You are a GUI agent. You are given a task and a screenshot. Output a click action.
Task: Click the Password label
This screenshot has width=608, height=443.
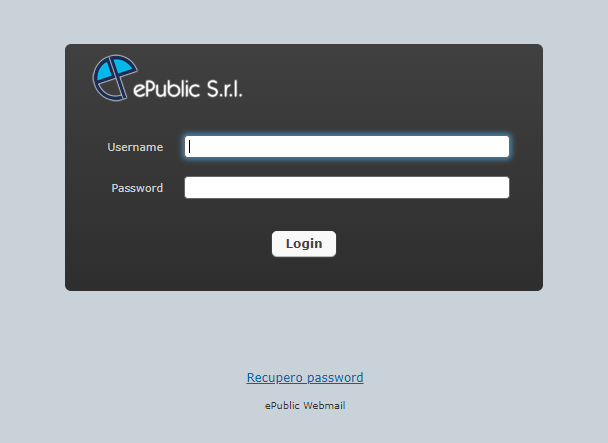(137, 188)
